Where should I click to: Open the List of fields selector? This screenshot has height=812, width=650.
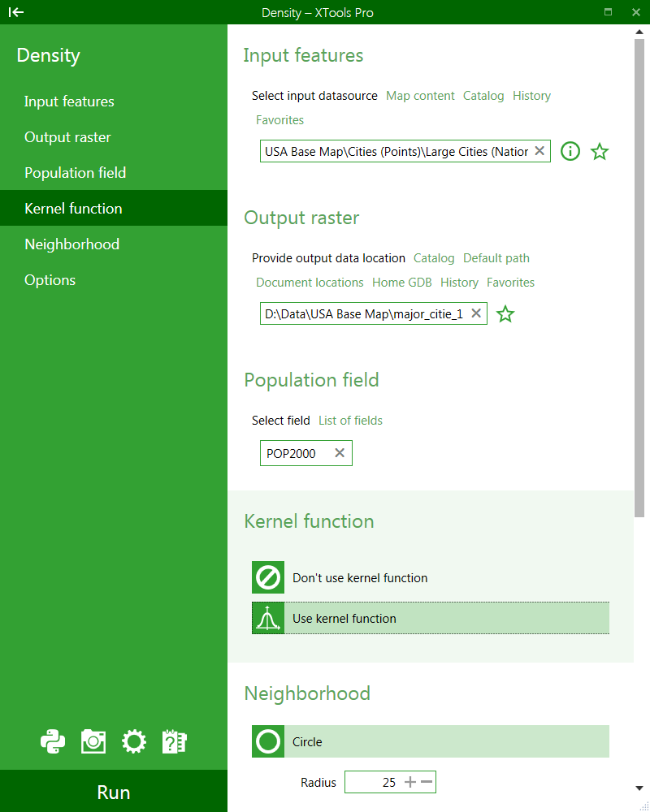pos(350,421)
